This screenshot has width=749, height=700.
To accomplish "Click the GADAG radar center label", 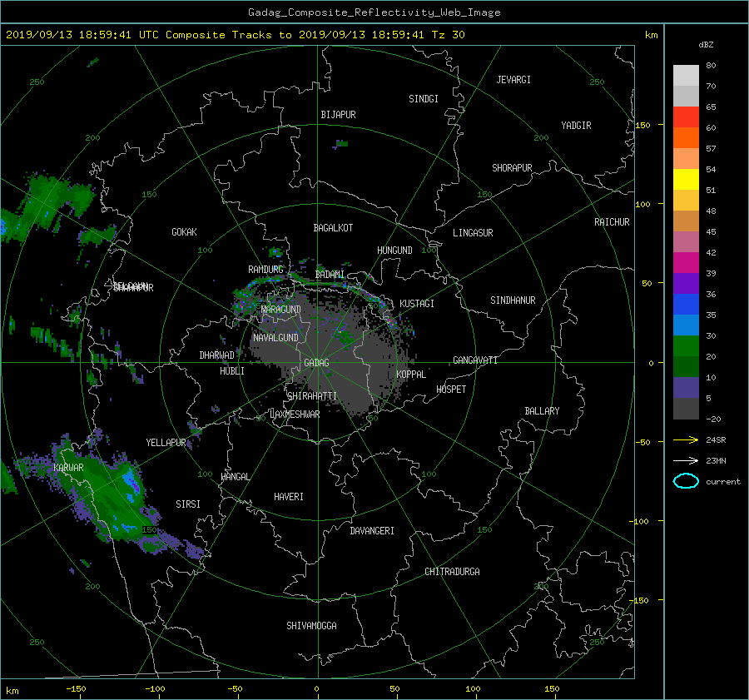I will point(316,363).
